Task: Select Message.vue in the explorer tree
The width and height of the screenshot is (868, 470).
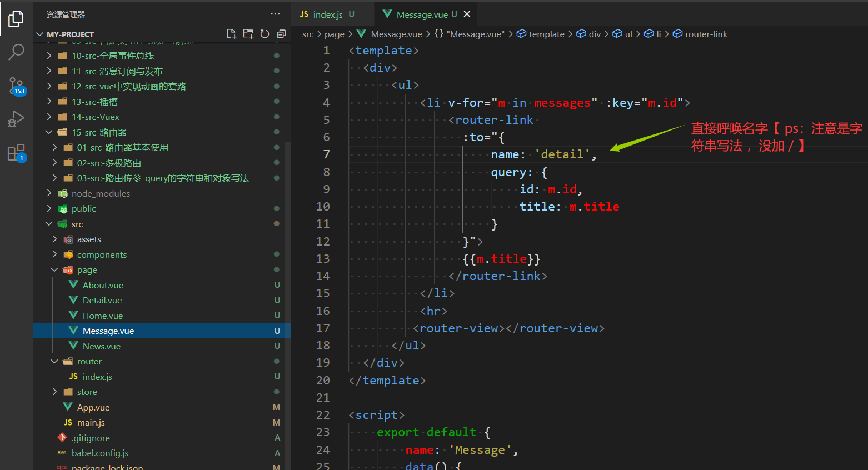Action: pos(162,331)
